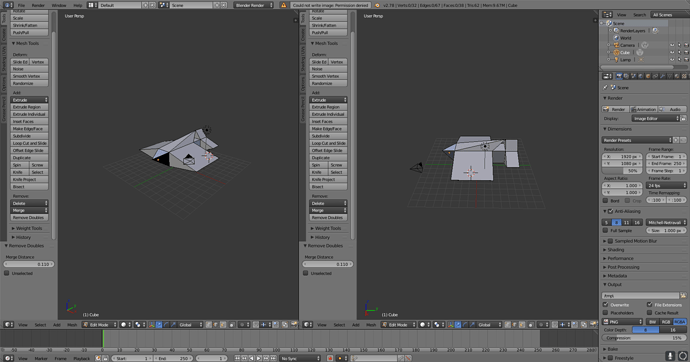Click Remove Doubles button in left tool shelf
690x362 pixels.
pyautogui.click(x=29, y=218)
